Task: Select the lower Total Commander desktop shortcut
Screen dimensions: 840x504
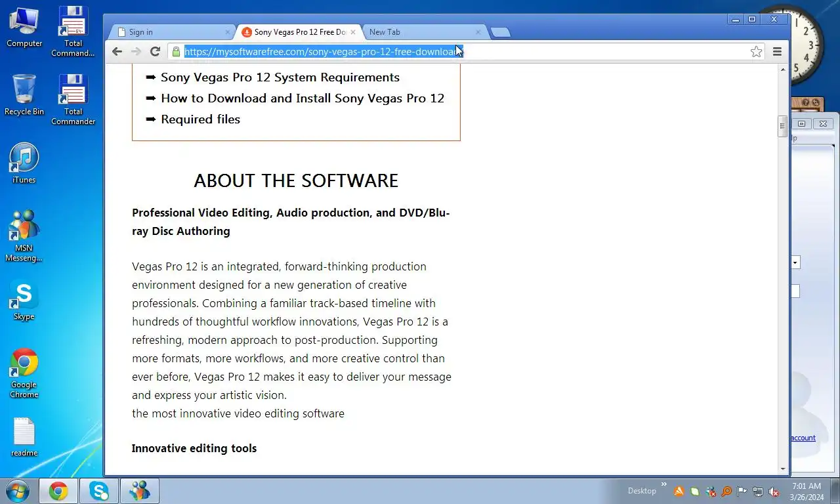Action: [x=73, y=100]
